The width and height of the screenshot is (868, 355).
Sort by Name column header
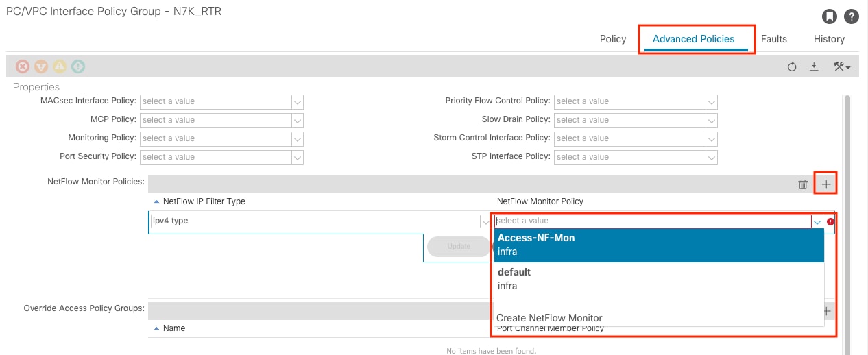(174, 328)
